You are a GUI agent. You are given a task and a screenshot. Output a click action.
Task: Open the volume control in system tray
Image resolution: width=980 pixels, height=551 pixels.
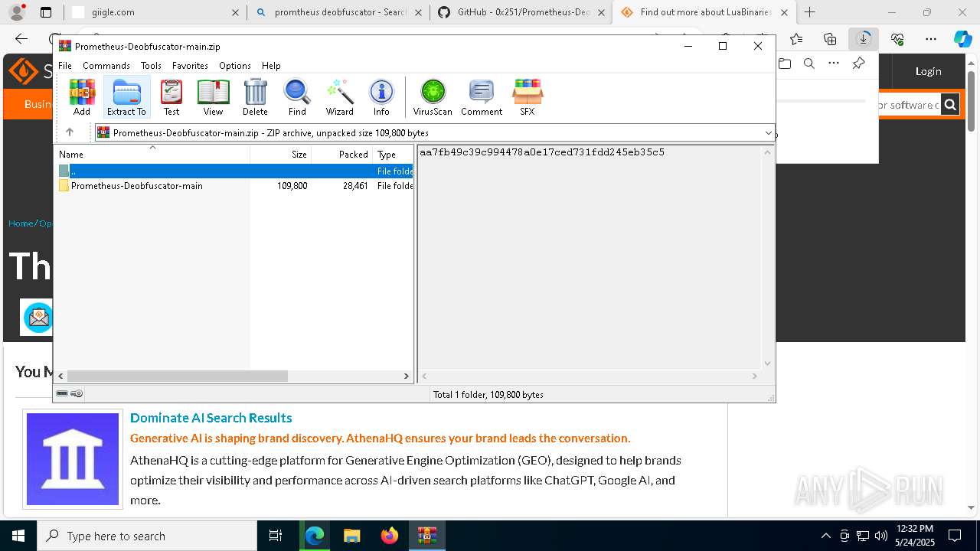[881, 536]
